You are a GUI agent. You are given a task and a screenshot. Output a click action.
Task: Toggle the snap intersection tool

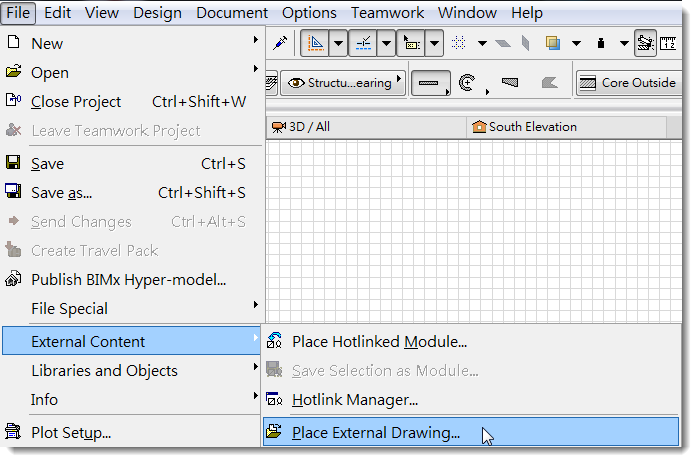[x=363, y=43]
